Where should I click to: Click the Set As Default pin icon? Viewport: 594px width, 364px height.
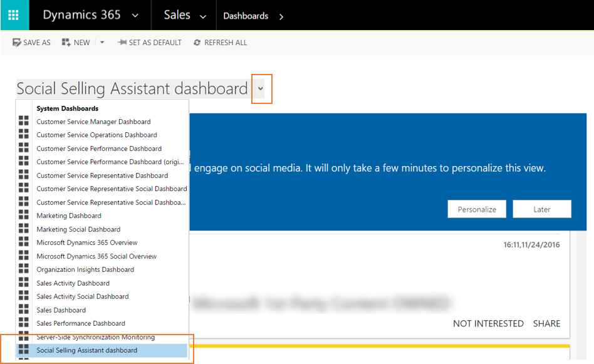coord(122,43)
